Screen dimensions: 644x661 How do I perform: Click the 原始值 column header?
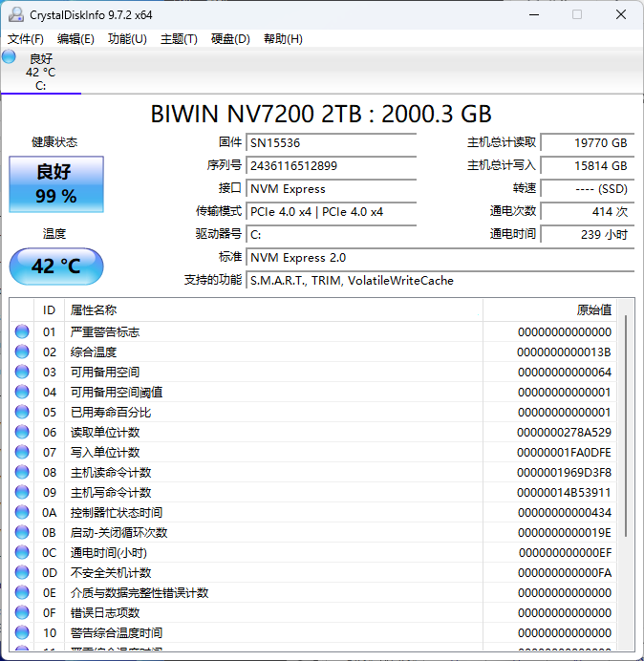(593, 309)
